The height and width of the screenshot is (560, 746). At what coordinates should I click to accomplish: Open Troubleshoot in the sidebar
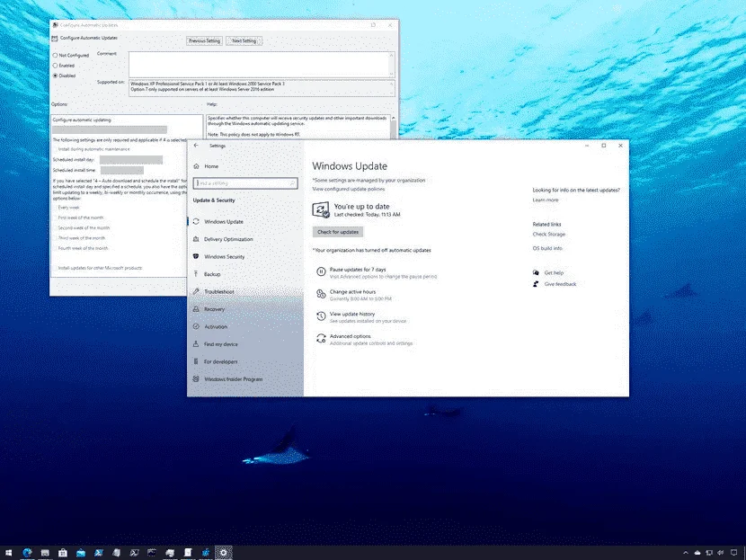(214, 291)
